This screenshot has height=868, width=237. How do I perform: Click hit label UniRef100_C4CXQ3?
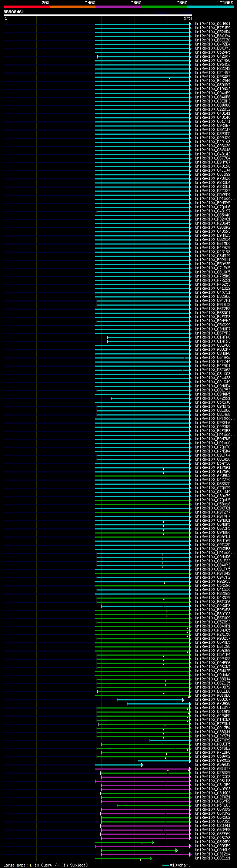click(x=213, y=777)
